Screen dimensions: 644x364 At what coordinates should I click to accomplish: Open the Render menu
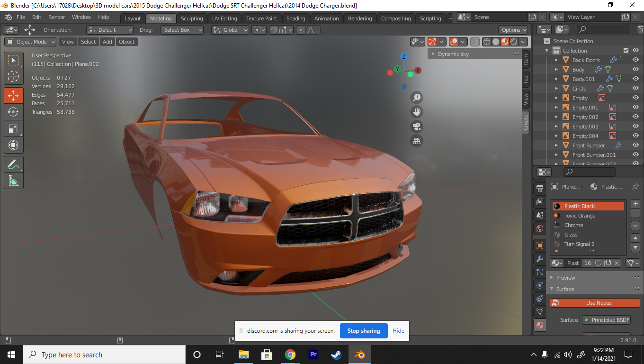(x=57, y=17)
